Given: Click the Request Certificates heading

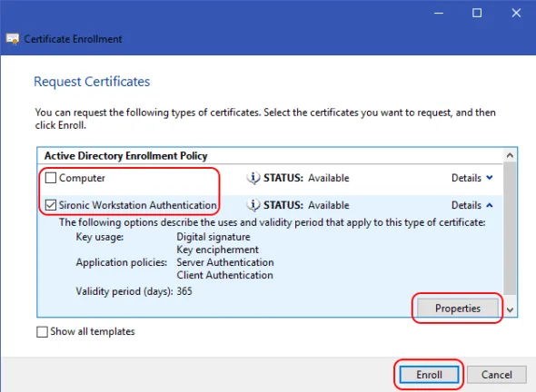Looking at the screenshot, I should tap(92, 82).
